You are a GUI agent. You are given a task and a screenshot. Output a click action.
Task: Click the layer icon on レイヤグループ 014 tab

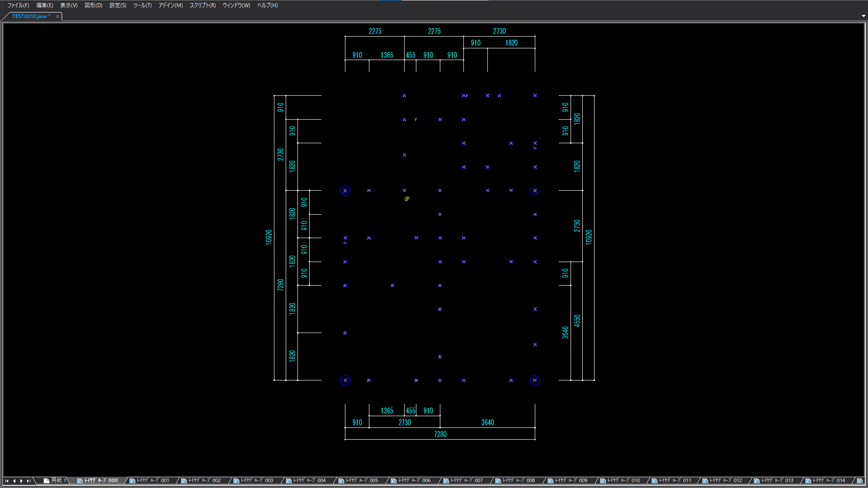[809, 480]
